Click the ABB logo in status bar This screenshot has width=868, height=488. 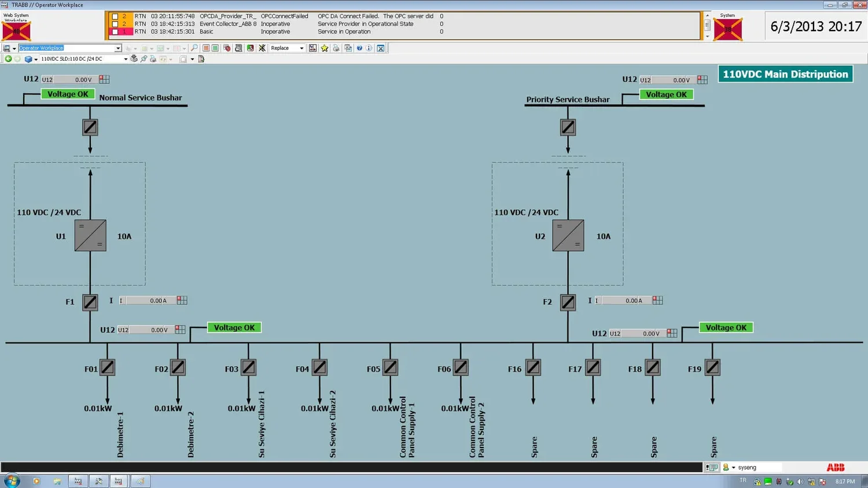click(x=836, y=467)
